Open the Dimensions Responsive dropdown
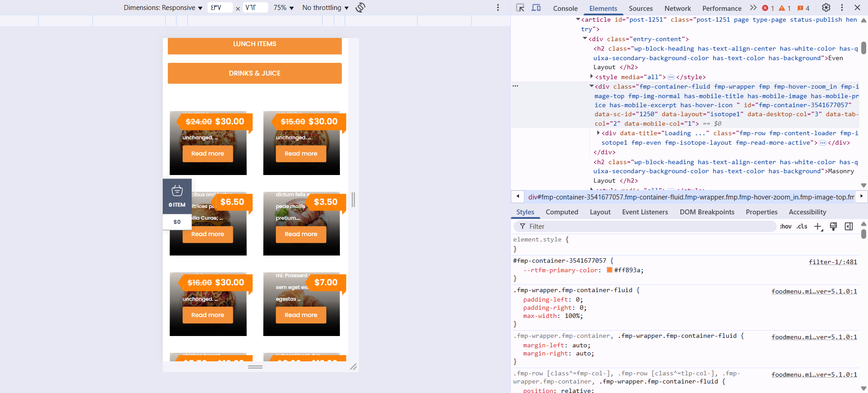Screen dimensions: 868x393 tap(163, 8)
